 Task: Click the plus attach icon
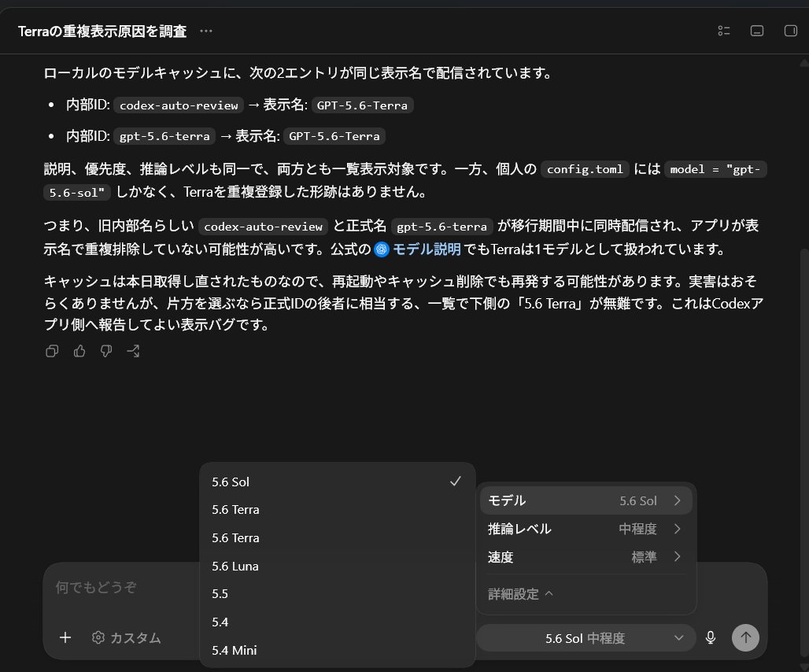pos(65,638)
